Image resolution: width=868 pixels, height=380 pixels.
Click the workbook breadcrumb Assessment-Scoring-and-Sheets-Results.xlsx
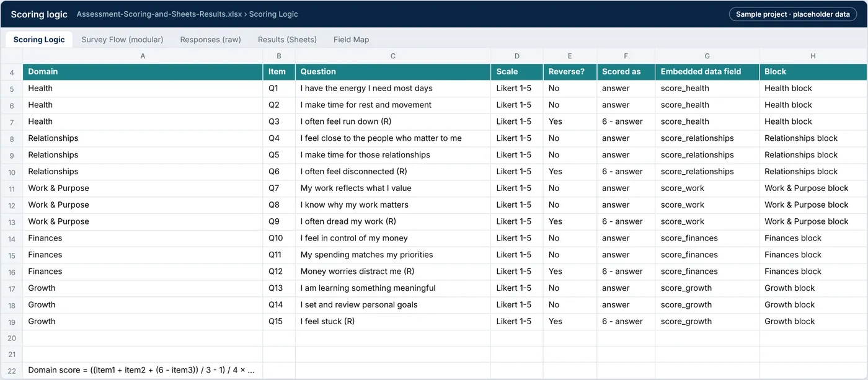159,14
